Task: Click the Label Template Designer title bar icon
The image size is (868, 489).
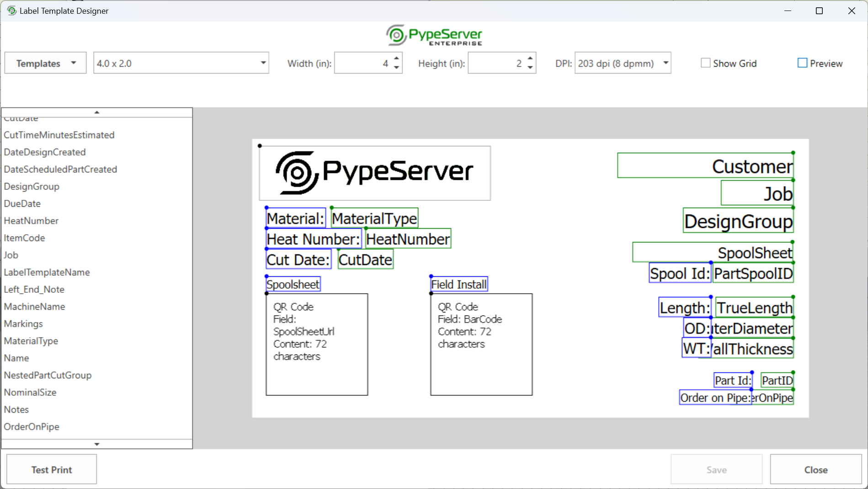Action: coord(11,11)
